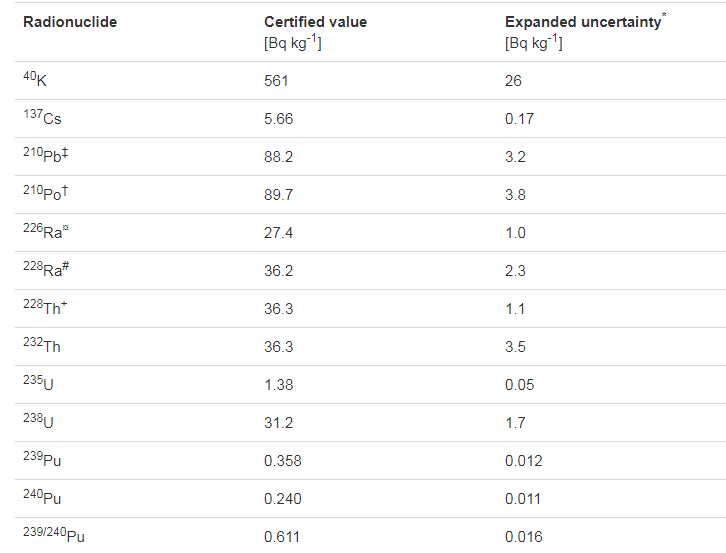Click the uncertainty value 2.3
The image size is (726, 553).
click(516, 271)
